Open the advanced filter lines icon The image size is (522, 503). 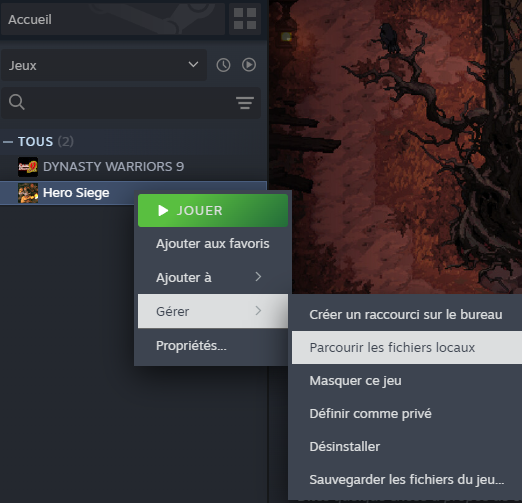(245, 103)
